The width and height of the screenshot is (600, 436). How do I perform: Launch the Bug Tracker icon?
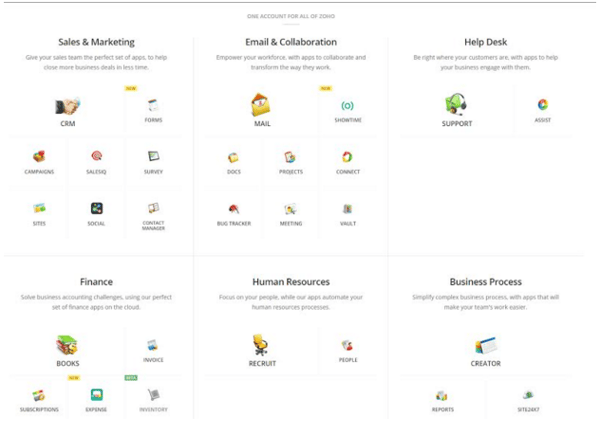[234, 209]
